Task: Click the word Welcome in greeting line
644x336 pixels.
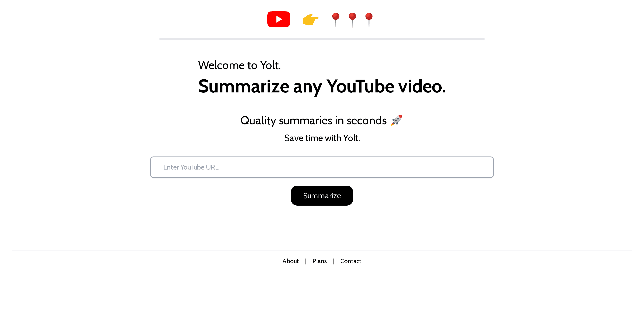Action: 221,65
